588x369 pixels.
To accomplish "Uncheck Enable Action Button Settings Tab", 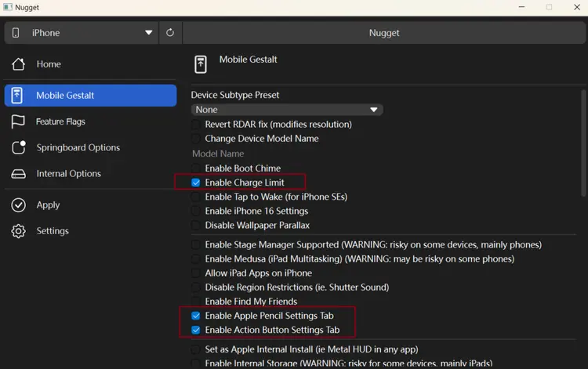I will coord(196,330).
